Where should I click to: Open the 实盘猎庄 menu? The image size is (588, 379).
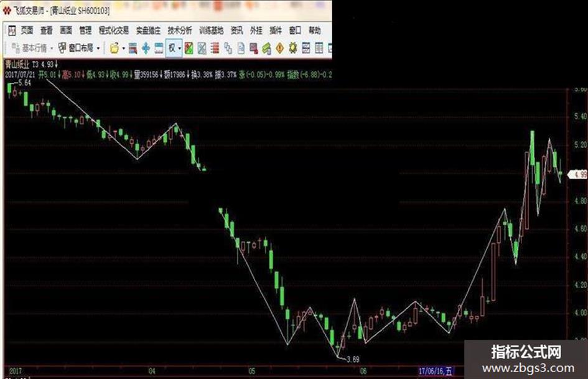click(148, 30)
